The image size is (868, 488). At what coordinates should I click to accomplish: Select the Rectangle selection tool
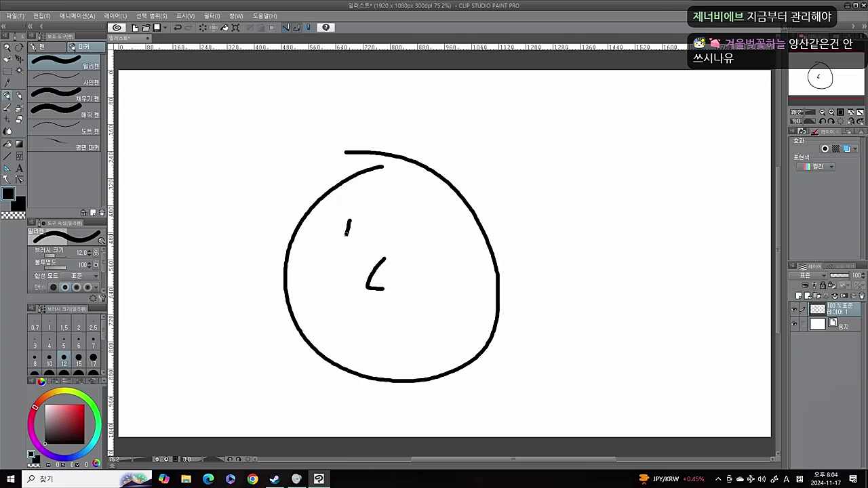point(7,70)
